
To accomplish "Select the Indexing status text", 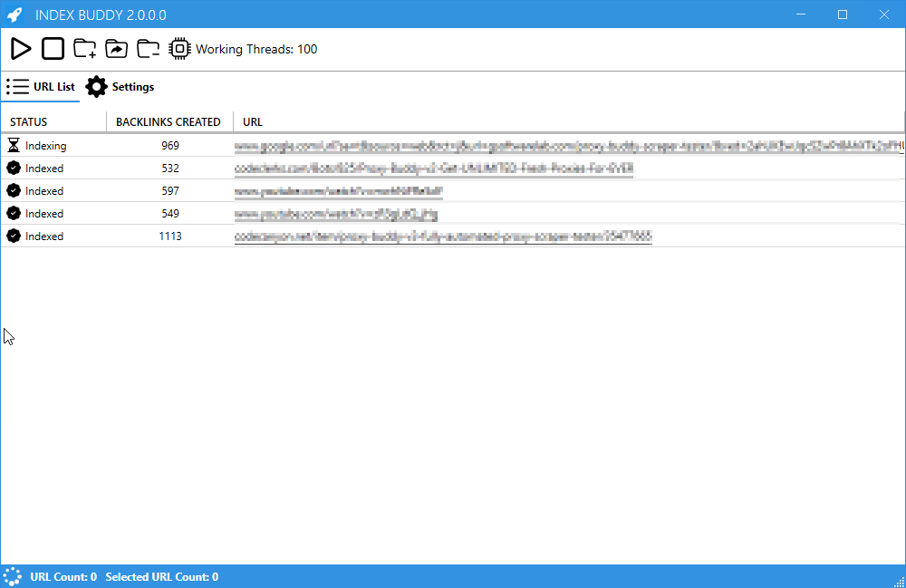I will tap(45, 146).
